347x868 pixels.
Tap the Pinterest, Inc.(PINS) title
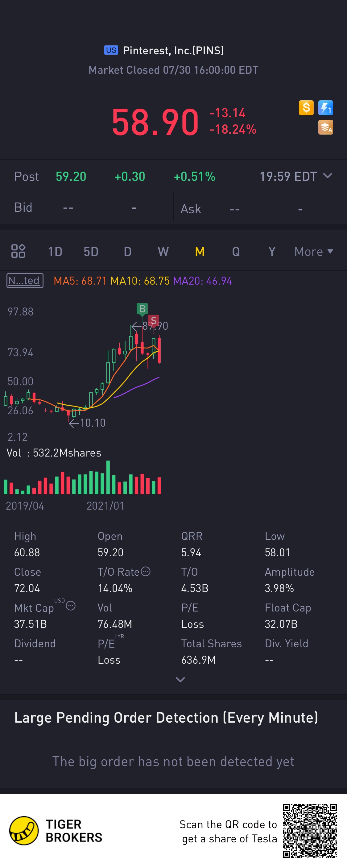(173, 50)
